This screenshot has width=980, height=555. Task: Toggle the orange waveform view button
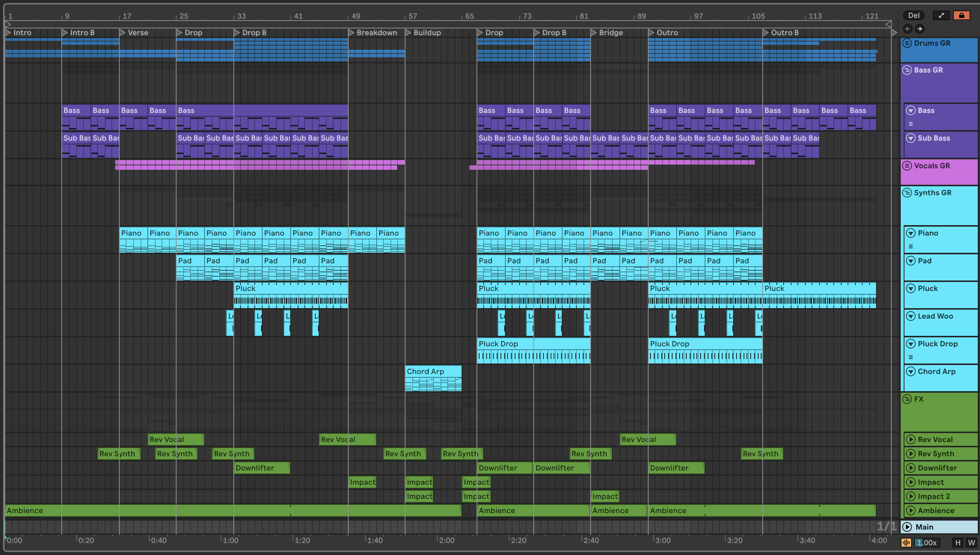pyautogui.click(x=906, y=542)
